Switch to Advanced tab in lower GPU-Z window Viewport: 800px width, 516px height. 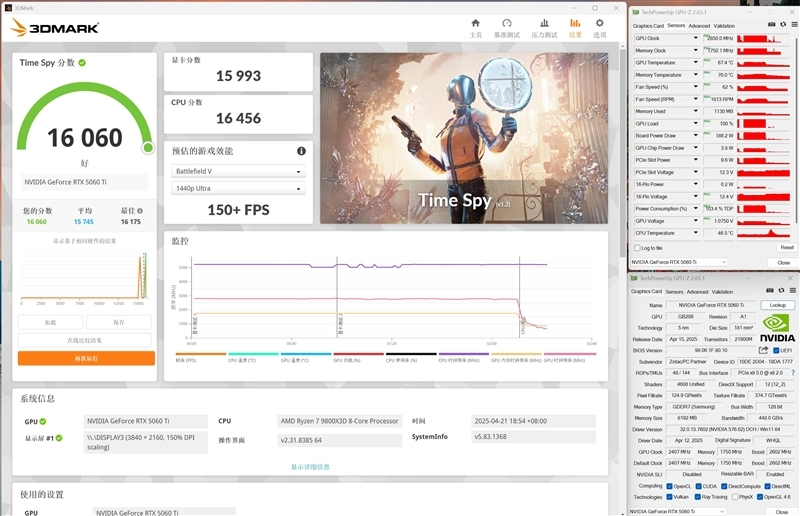pyautogui.click(x=697, y=291)
